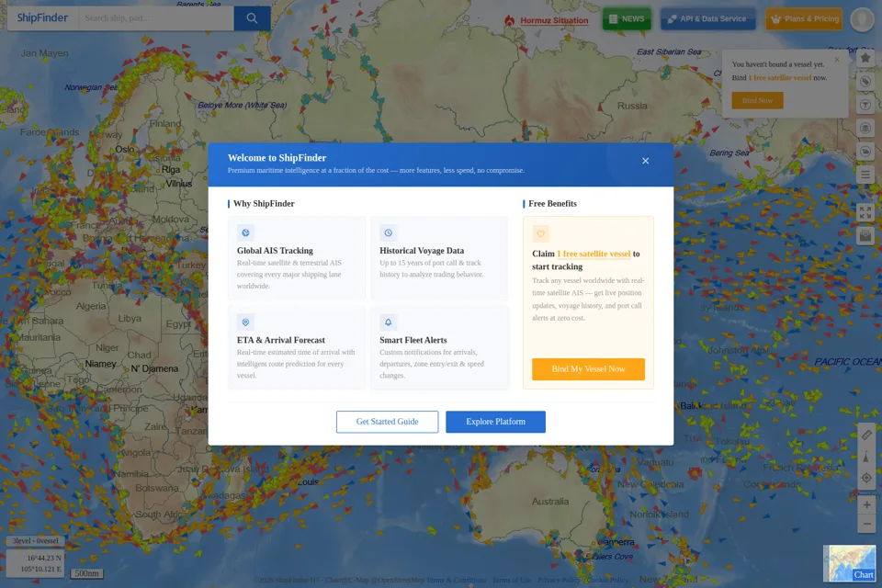This screenshot has height=588, width=882.
Task: Open the envelope message icon in sidebar
Action: point(865,236)
